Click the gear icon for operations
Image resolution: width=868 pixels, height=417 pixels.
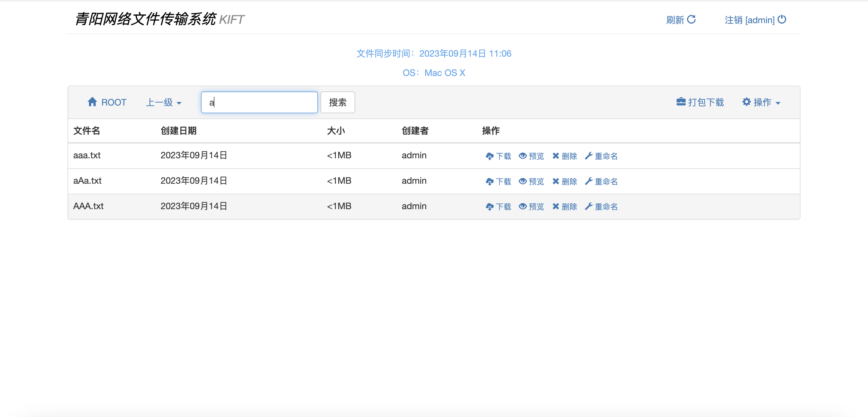746,102
